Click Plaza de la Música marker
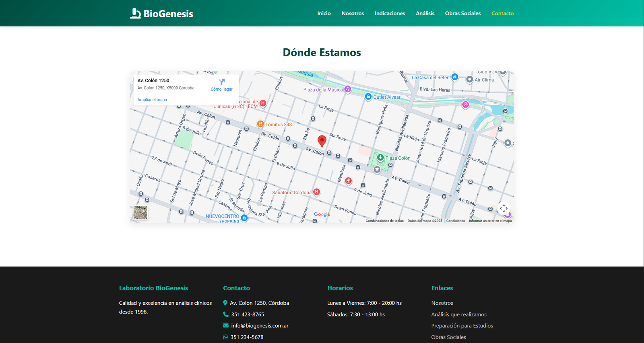This screenshot has width=644, height=343. pos(347,89)
